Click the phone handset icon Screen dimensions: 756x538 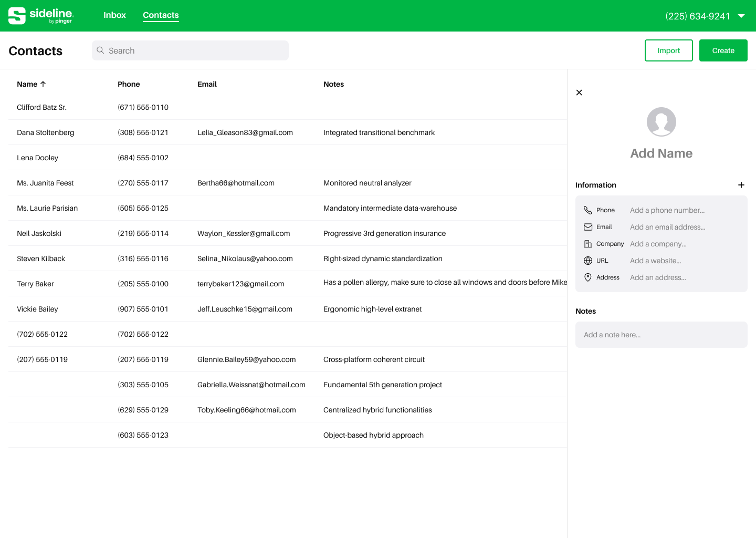[588, 210]
